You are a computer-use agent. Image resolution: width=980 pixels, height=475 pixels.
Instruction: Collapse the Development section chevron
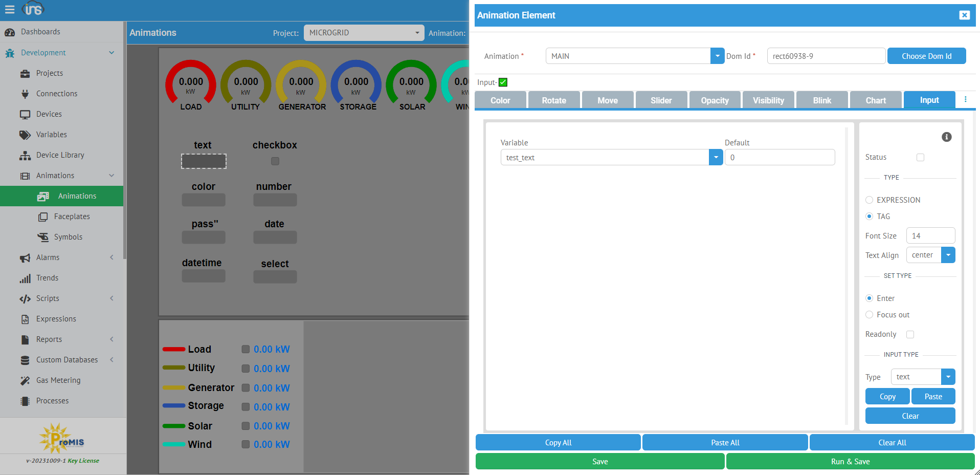tap(112, 53)
